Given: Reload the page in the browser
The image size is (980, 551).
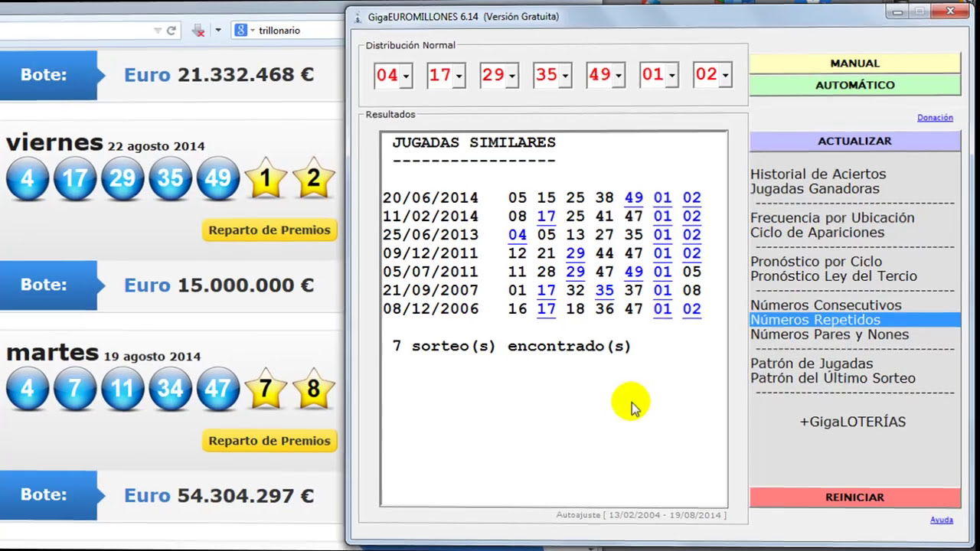Looking at the screenshot, I should point(171,31).
